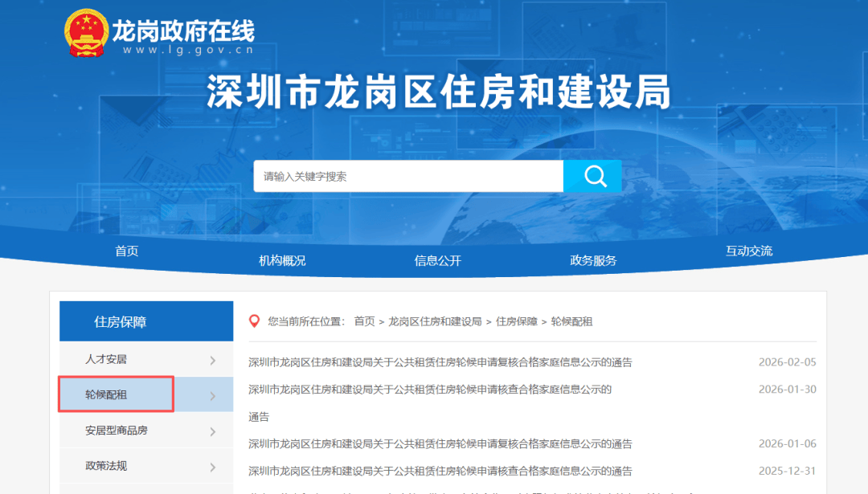Expand the 安居型商品房 sidebar arrow
This screenshot has width=868, height=494.
click(213, 431)
